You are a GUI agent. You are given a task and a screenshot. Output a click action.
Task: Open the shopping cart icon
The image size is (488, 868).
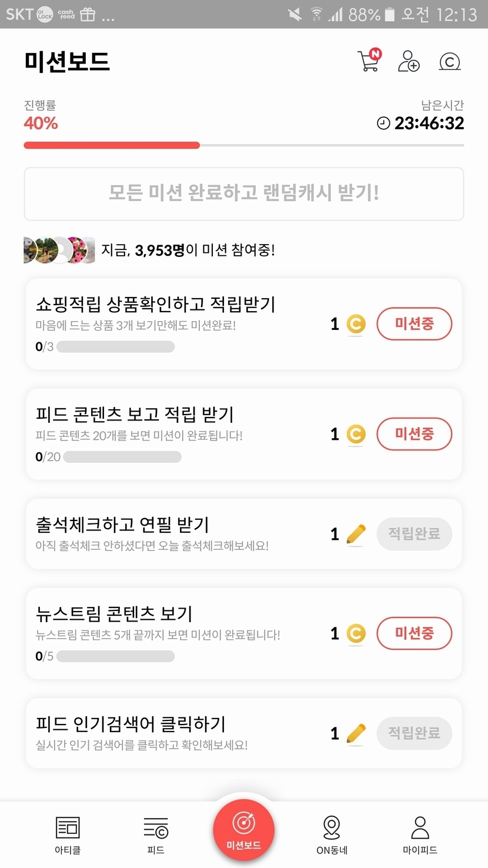pos(369,61)
